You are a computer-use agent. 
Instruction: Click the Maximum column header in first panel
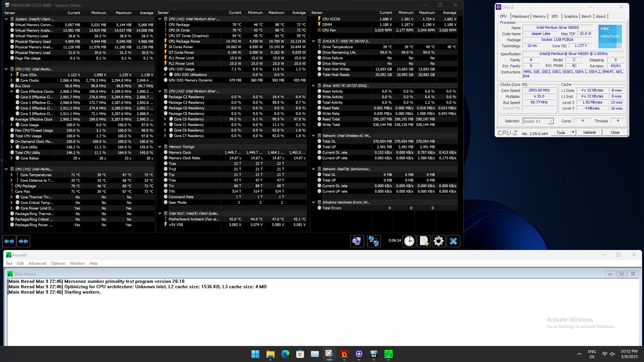tap(123, 13)
